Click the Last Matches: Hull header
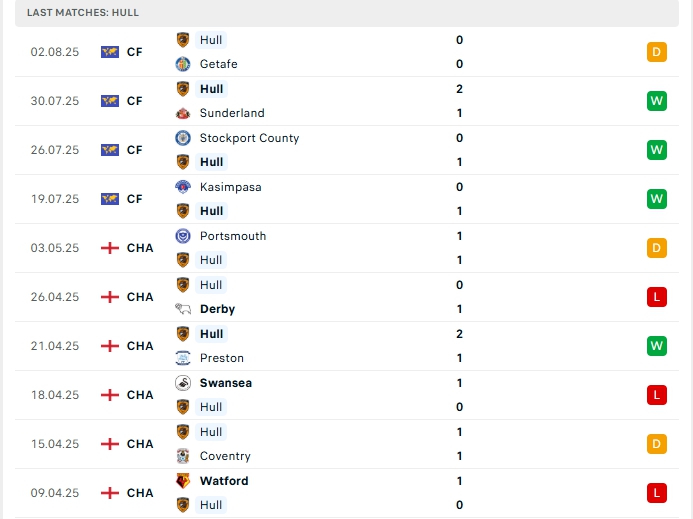This screenshot has width=693, height=519. [84, 12]
